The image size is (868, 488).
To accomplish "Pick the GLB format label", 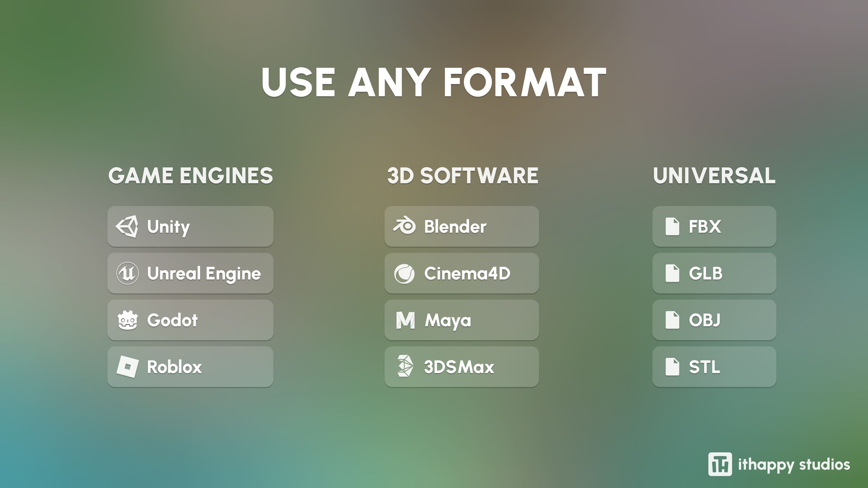I will (705, 273).
